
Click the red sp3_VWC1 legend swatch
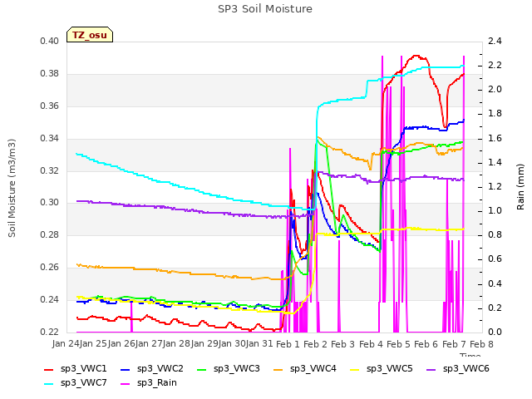[49, 370]
